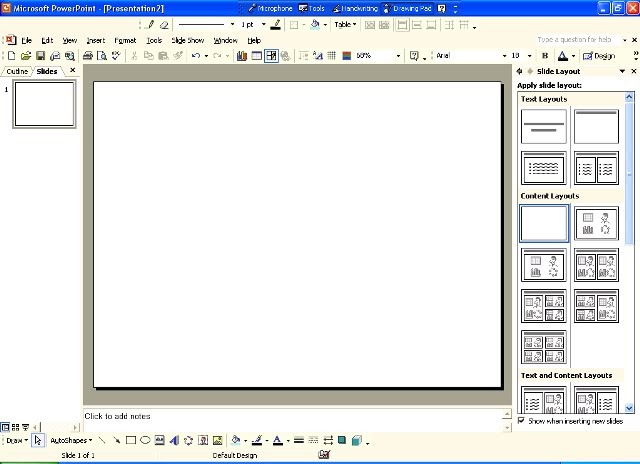Open the Zoom percentage dropdown

(x=398, y=56)
